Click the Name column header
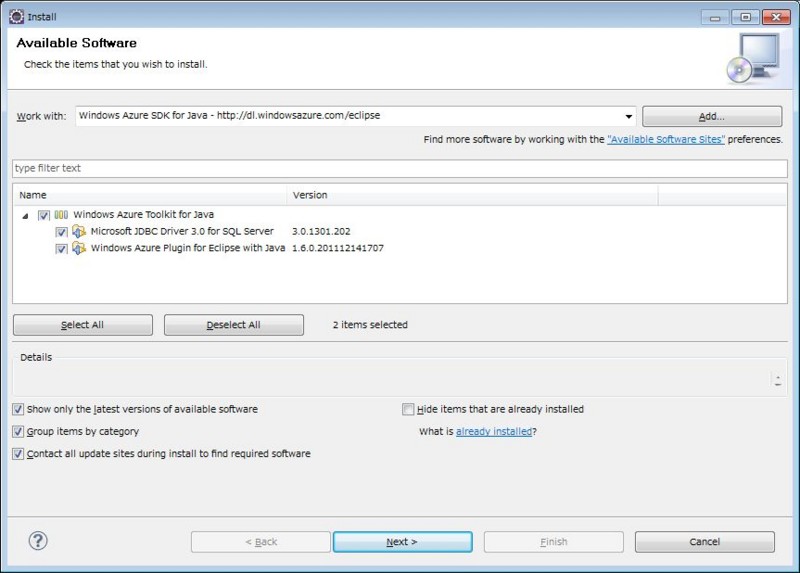The width and height of the screenshot is (800, 573). (150, 195)
